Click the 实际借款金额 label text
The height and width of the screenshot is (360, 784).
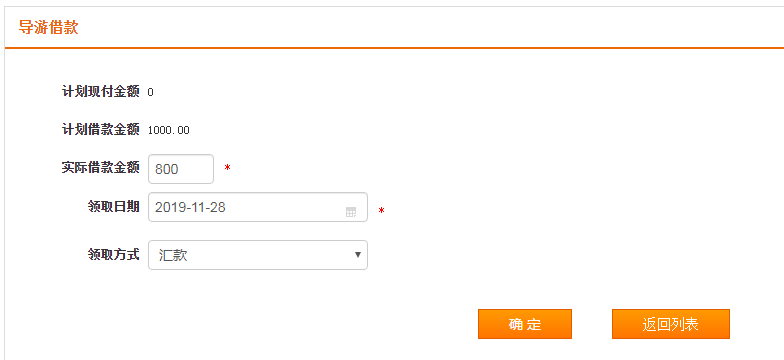click(100, 168)
